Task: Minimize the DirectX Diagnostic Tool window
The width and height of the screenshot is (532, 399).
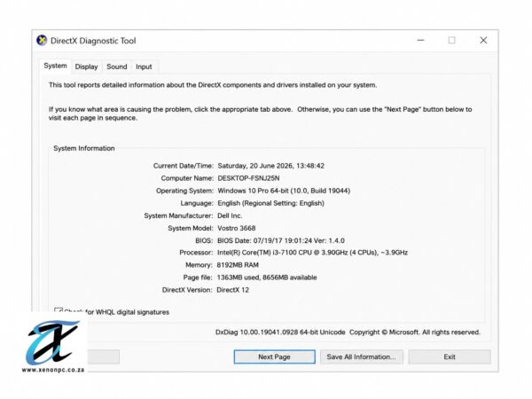Action: 420,41
